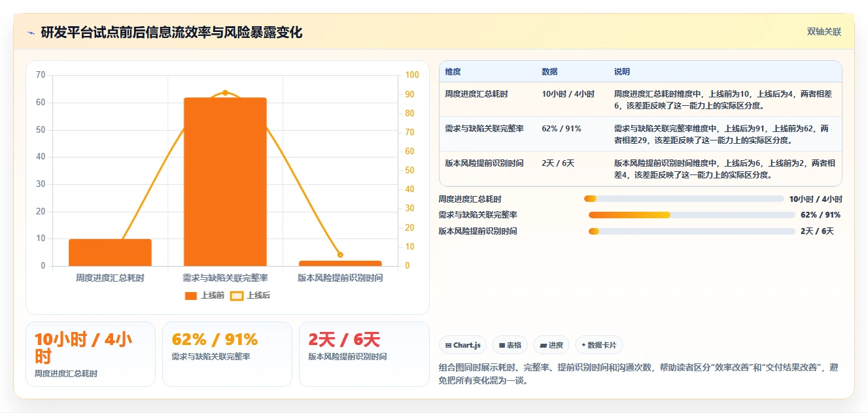Toggle the 上线前 legend entry
The height and width of the screenshot is (413, 868).
tap(205, 295)
